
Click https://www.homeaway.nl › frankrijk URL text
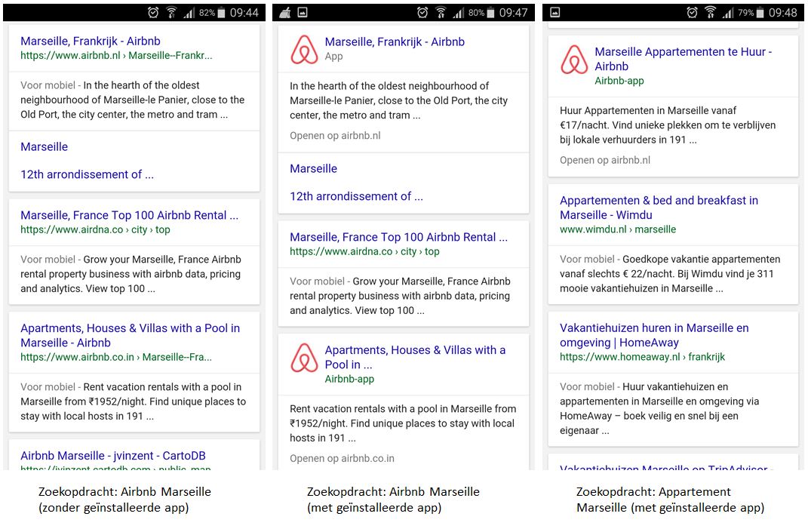coord(642,357)
